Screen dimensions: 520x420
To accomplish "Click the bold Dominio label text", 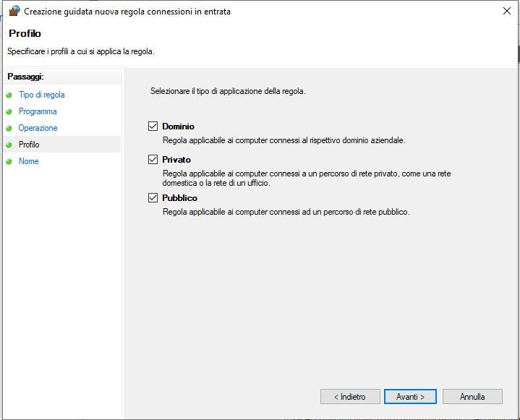I will 178,126.
